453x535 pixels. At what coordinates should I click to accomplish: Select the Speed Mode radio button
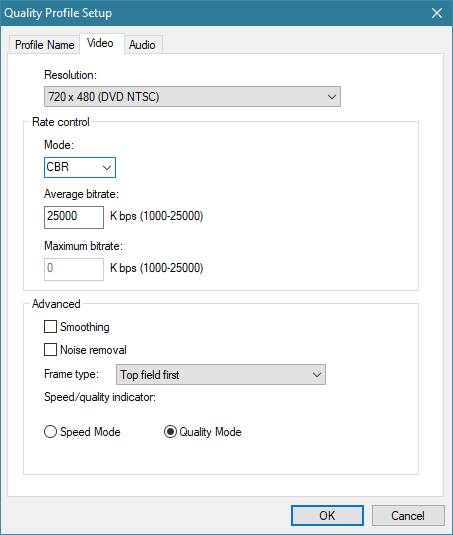pyautogui.click(x=50, y=432)
